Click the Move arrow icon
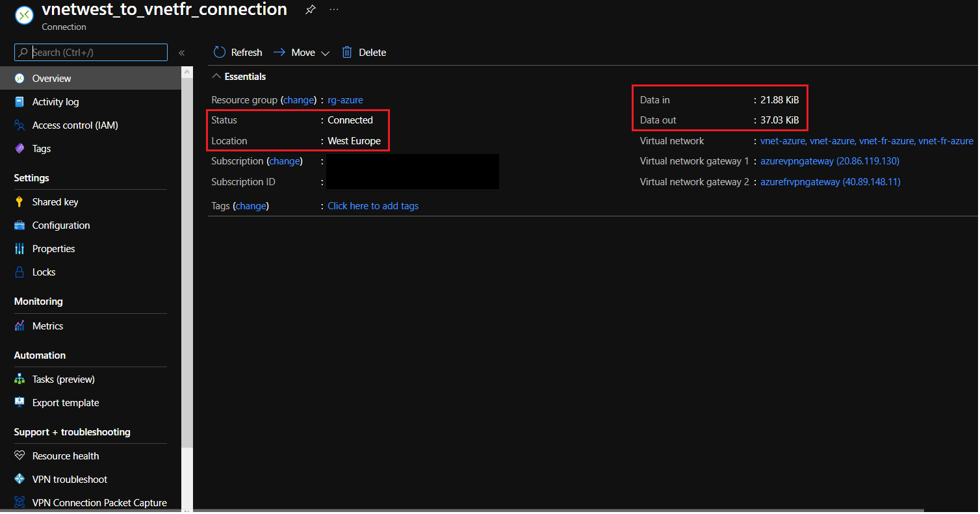The image size is (980, 514). pos(279,53)
